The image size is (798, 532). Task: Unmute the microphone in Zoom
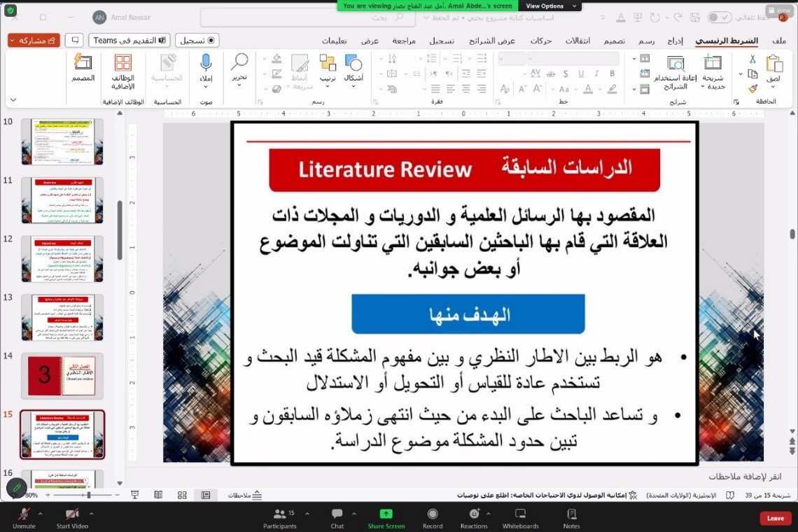[24, 516]
